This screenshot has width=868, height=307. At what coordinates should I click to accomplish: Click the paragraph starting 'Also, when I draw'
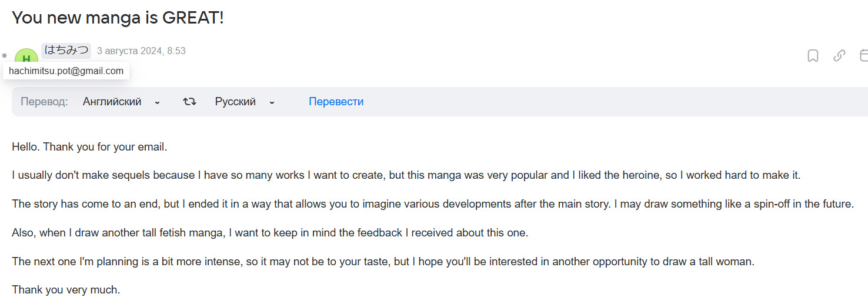pyautogui.click(x=270, y=233)
